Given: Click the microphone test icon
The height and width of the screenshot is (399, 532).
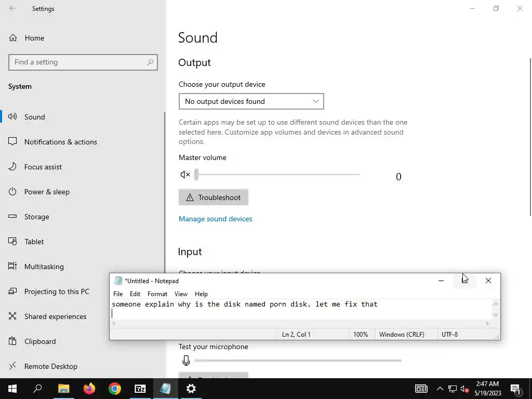Looking at the screenshot, I should click(x=186, y=361).
